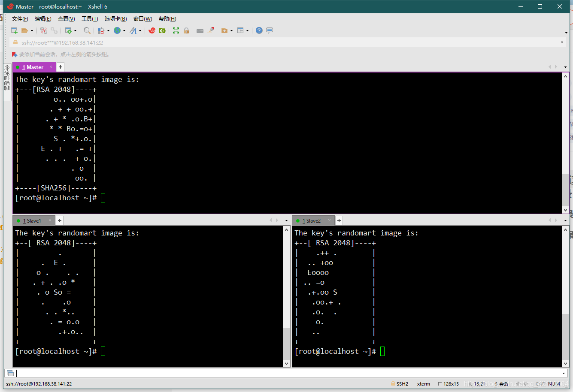The image size is (573, 392).
Task: Open the layout arrangement dropdown arrow
Action: tap(247, 31)
